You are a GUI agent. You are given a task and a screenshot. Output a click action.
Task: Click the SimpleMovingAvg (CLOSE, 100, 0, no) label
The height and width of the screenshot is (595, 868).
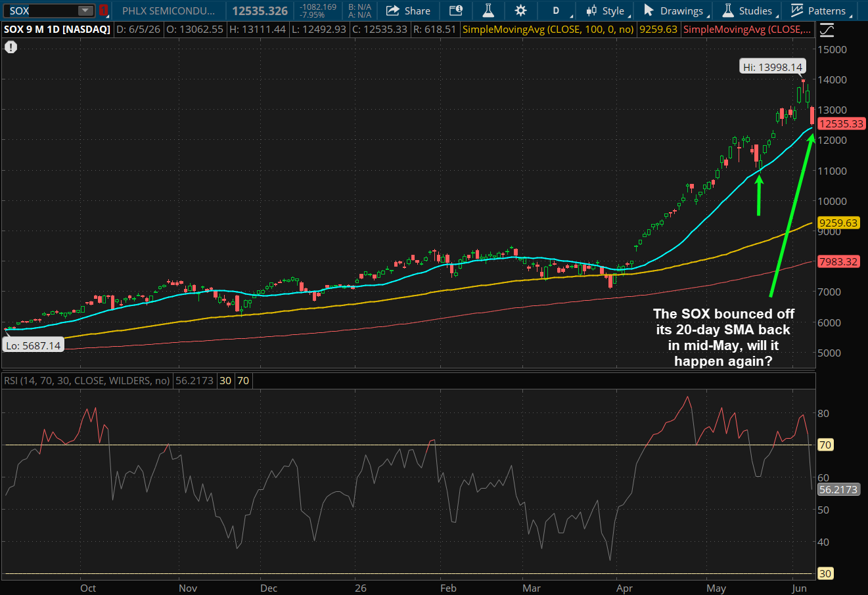(548, 30)
